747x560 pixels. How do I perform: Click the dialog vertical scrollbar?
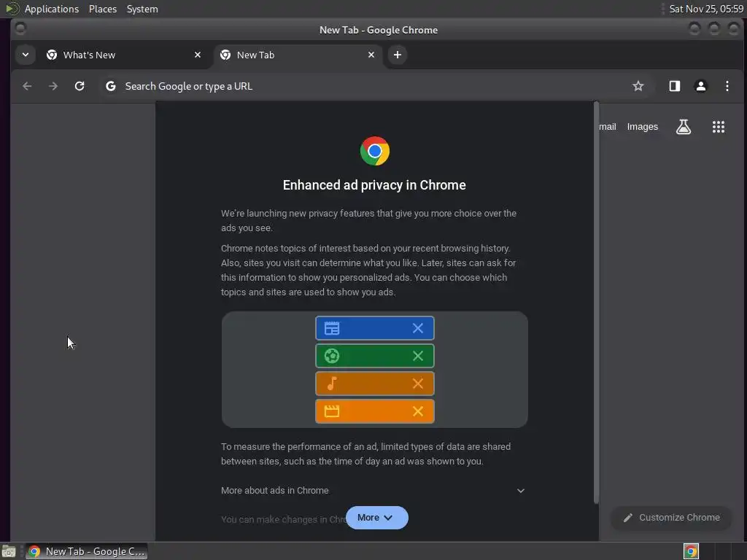point(596,302)
